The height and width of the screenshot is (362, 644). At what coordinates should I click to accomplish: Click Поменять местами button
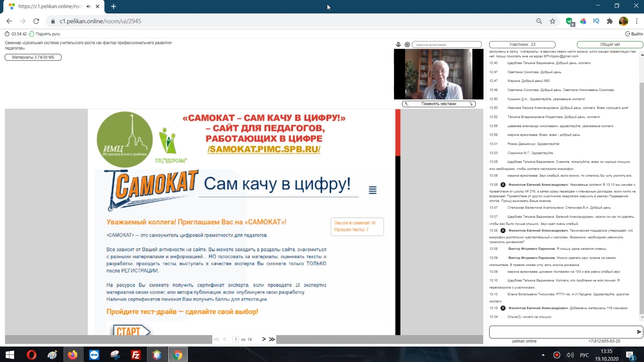(x=439, y=104)
